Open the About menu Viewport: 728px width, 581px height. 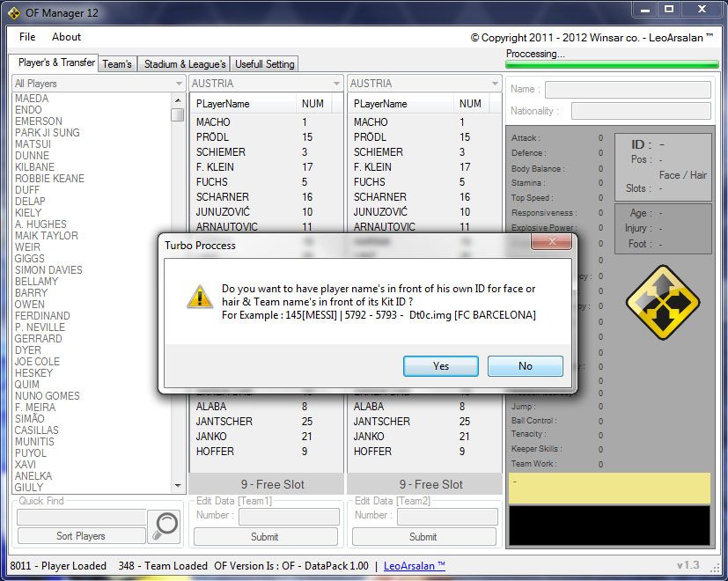(x=66, y=37)
